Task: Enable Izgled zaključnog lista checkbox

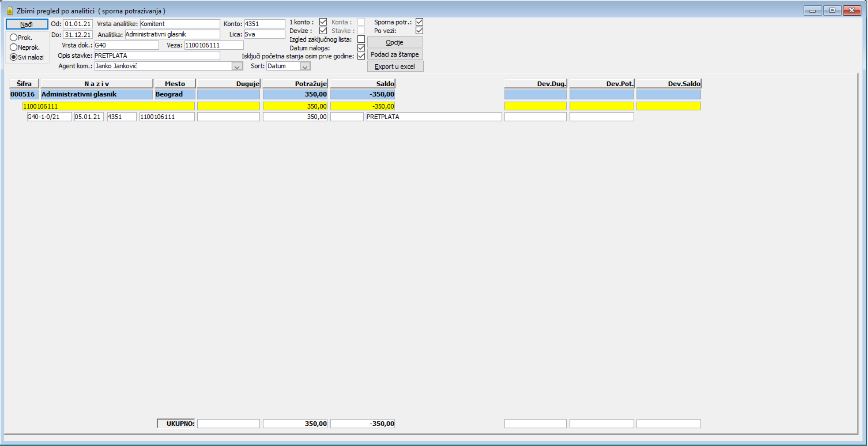Action: click(361, 39)
